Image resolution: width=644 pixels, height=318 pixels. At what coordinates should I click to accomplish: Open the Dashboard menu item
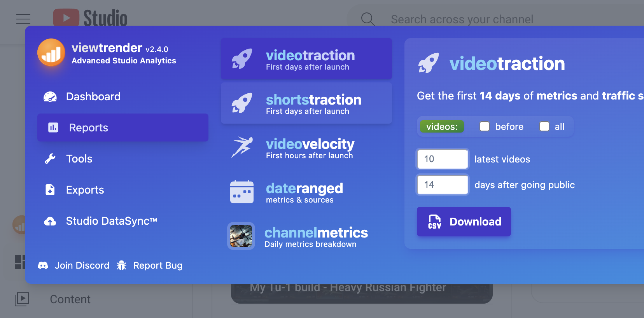coord(123,96)
